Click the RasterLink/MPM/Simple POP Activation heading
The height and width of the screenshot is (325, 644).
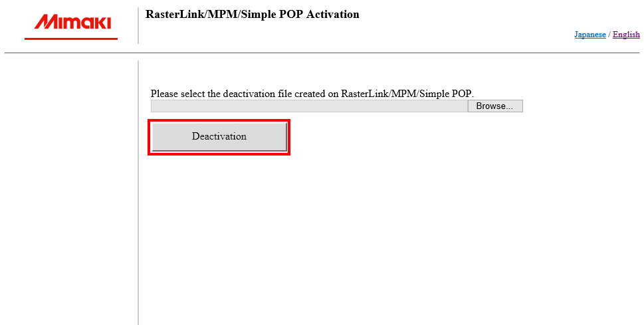252,14
